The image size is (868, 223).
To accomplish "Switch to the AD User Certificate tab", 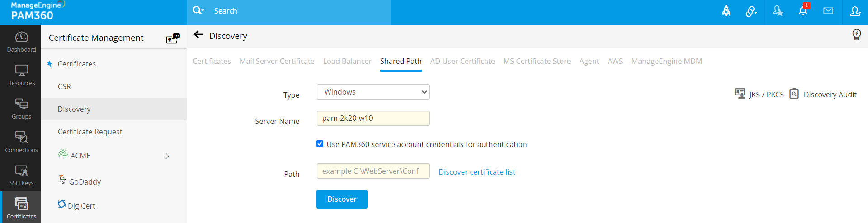I will [x=462, y=61].
